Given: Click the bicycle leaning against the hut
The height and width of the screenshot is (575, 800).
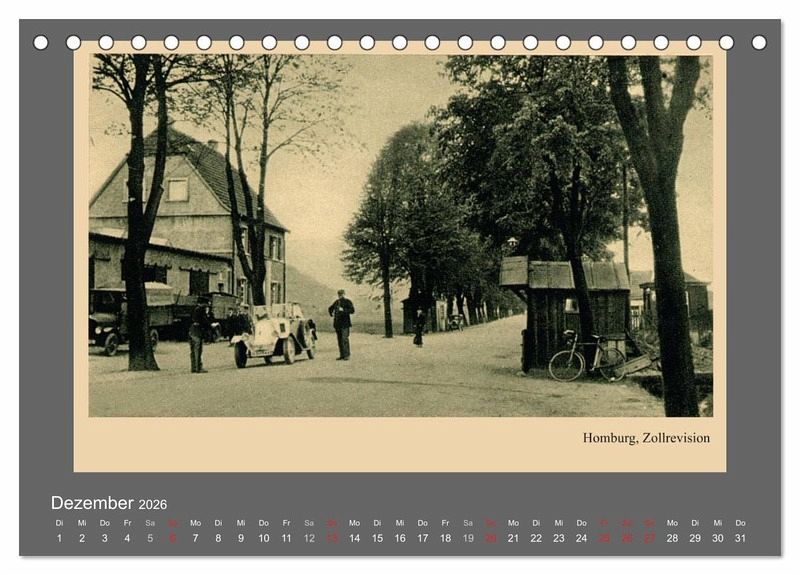Looking at the screenshot, I should click(x=587, y=358).
